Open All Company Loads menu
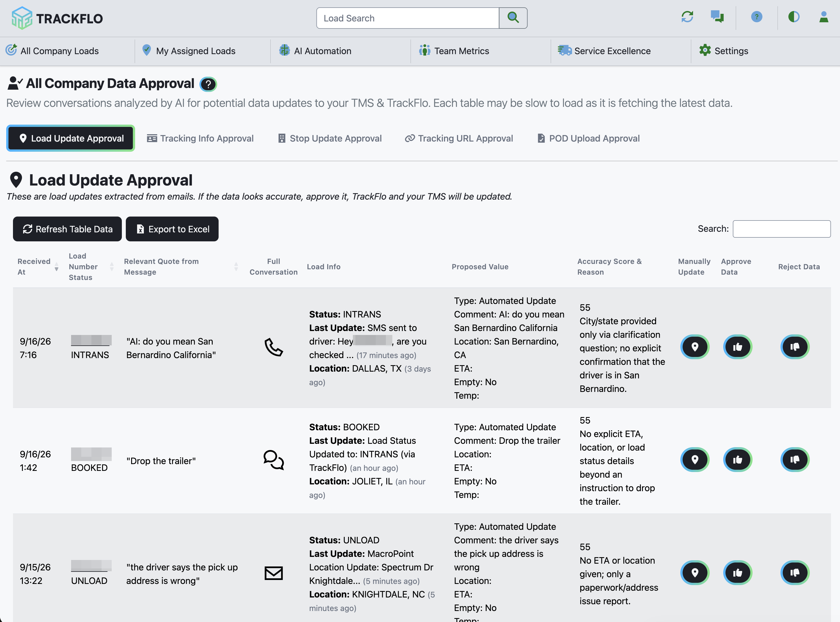 pos(52,51)
